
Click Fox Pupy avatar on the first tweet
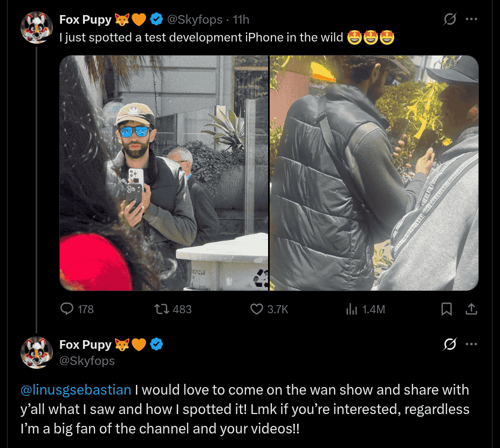(x=36, y=27)
